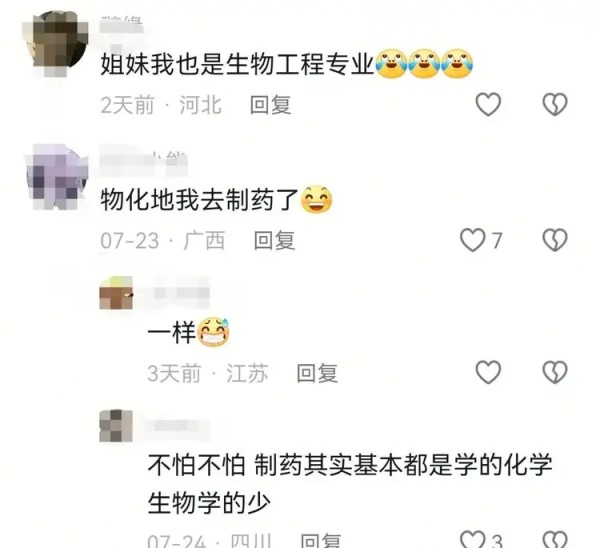This screenshot has width=600, height=548.
Task: Select the comment text 姐妹我也是生物工程专业
Action: point(237,64)
